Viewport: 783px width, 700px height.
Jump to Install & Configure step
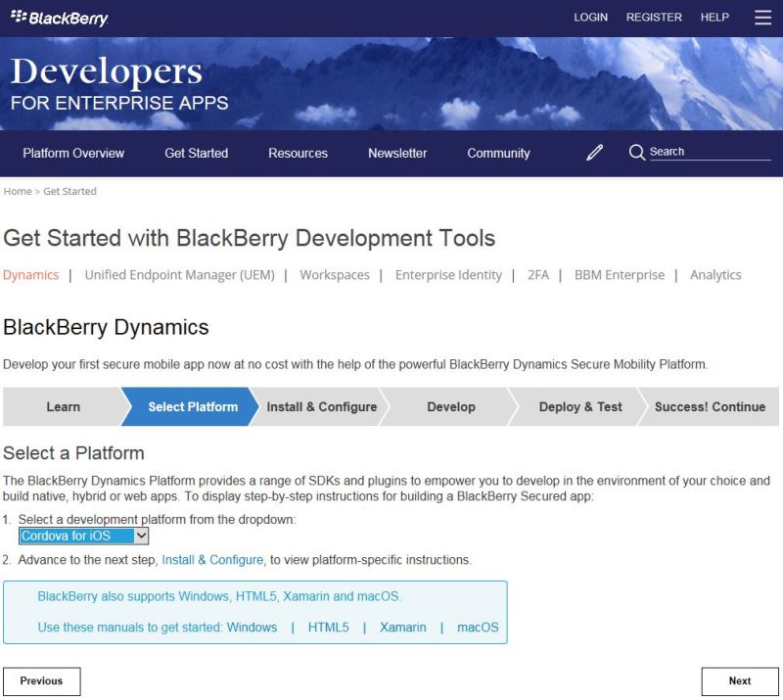[322, 406]
